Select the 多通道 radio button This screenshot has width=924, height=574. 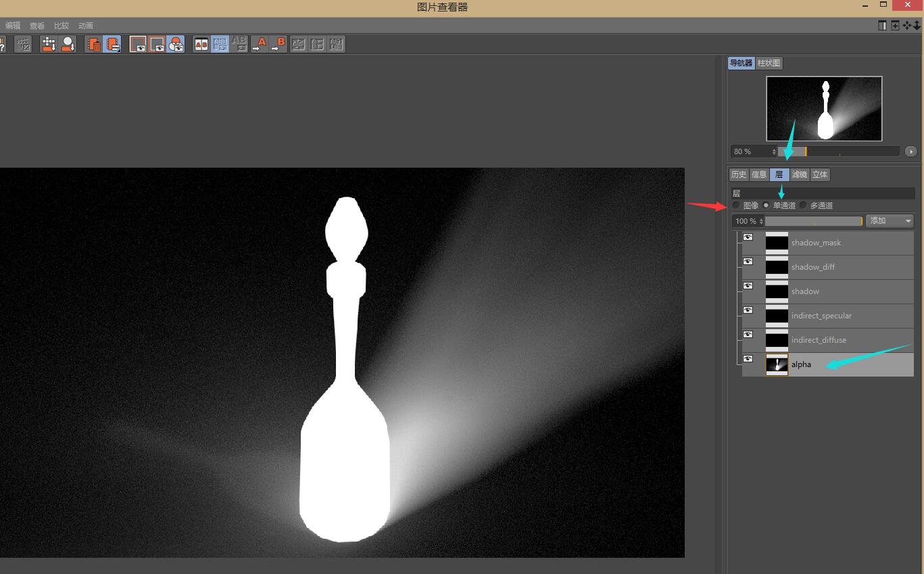pos(803,205)
